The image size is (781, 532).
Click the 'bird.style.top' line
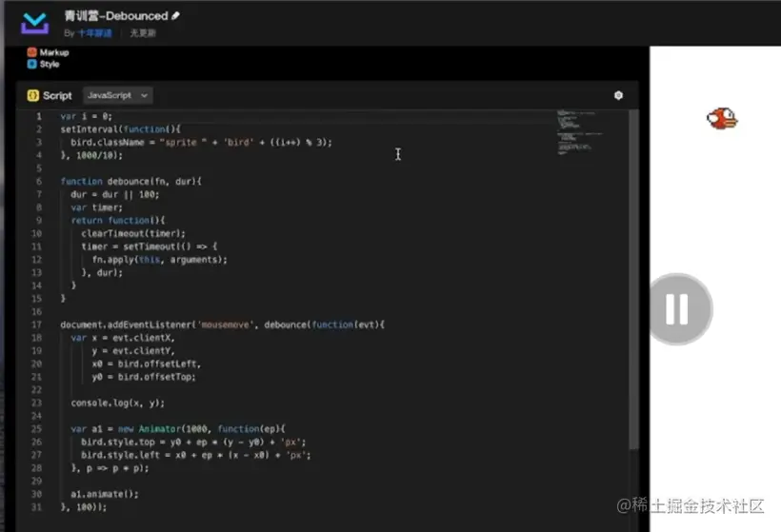click(193, 442)
